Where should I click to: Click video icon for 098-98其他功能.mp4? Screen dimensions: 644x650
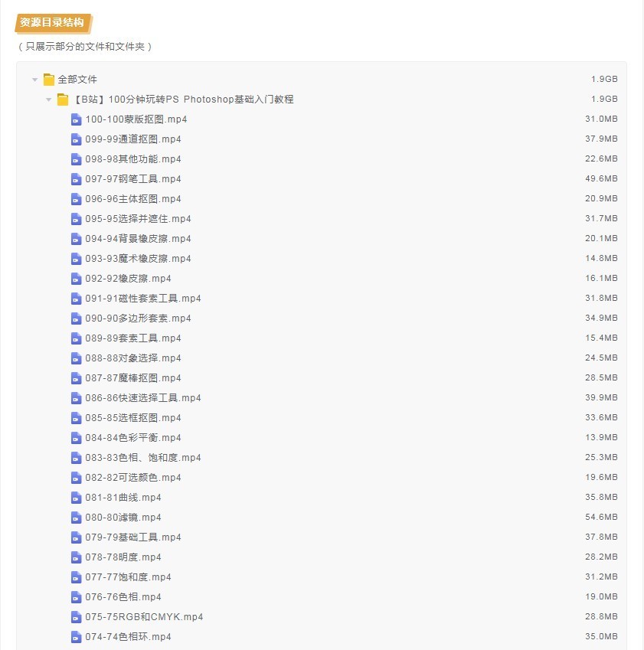point(77,159)
